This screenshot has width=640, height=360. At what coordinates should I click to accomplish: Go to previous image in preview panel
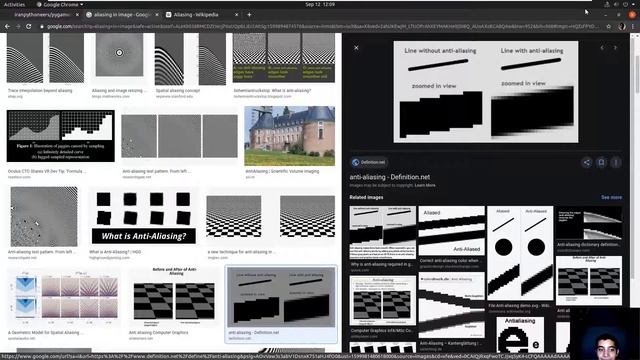[602, 48]
